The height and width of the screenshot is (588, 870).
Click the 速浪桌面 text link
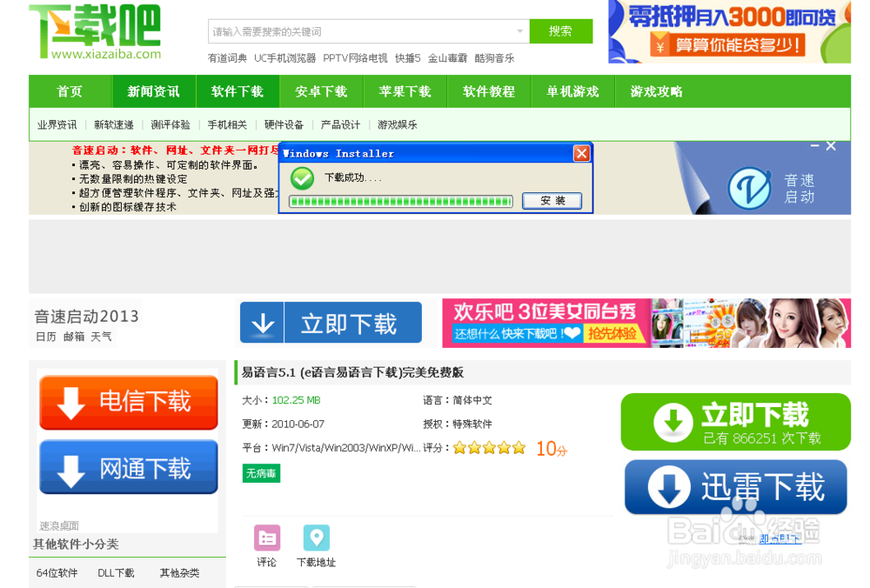(59, 525)
